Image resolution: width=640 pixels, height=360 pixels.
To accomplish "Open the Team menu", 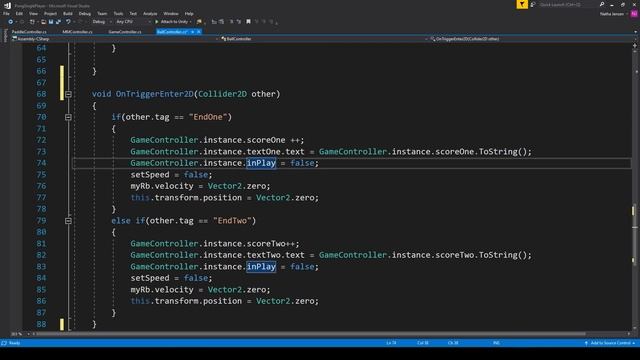I will pyautogui.click(x=102, y=13).
